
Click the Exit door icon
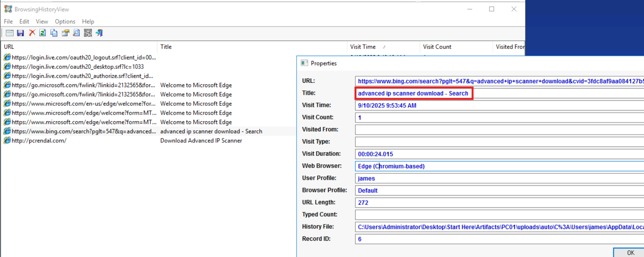(x=99, y=33)
